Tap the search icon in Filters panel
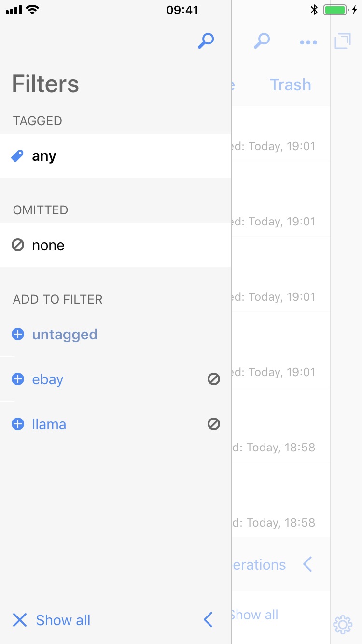Image resolution: width=362 pixels, height=644 pixels. (206, 42)
